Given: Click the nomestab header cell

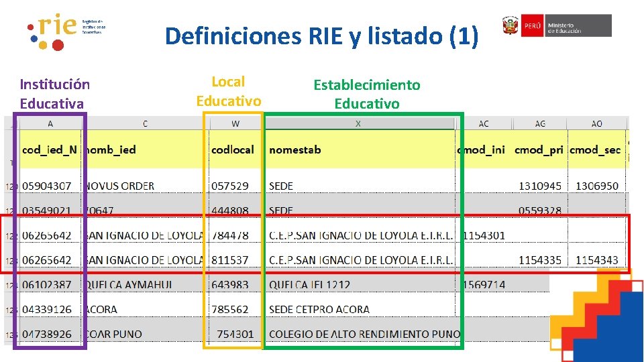Looking at the screenshot, I should click(x=360, y=149).
